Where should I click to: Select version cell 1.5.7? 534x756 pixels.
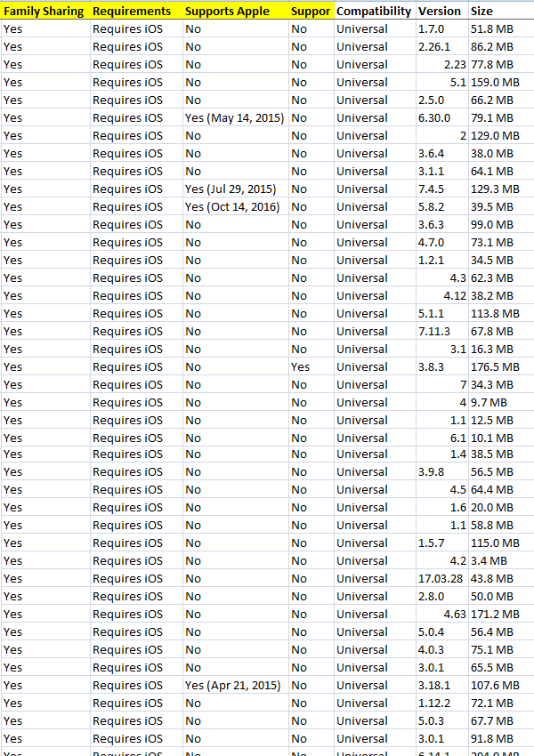pos(441,543)
